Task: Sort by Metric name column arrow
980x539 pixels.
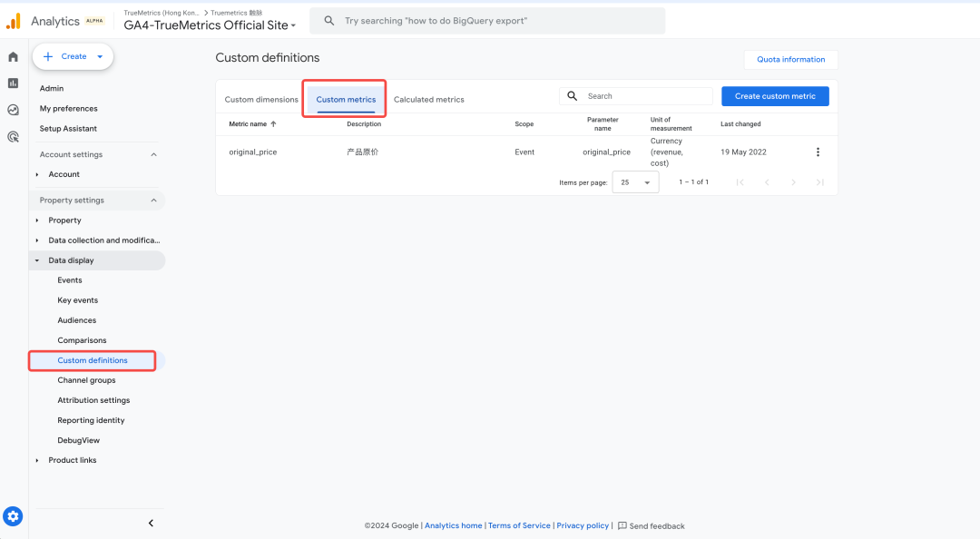Action: point(273,123)
